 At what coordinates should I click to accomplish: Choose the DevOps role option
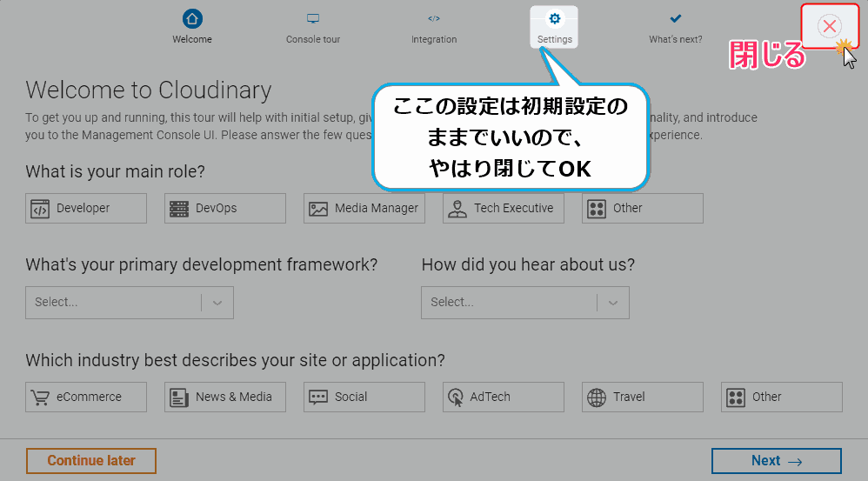tap(225, 208)
